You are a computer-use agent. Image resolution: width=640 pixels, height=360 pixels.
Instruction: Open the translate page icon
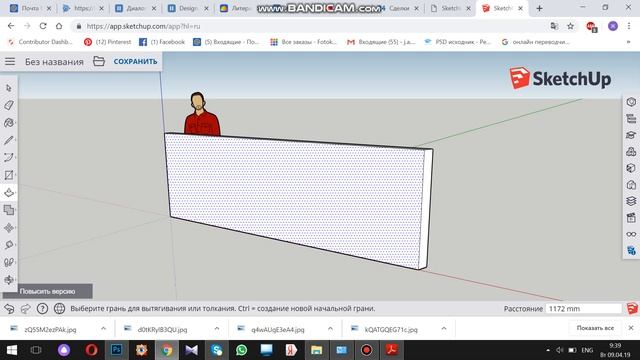pyautogui.click(x=554, y=26)
